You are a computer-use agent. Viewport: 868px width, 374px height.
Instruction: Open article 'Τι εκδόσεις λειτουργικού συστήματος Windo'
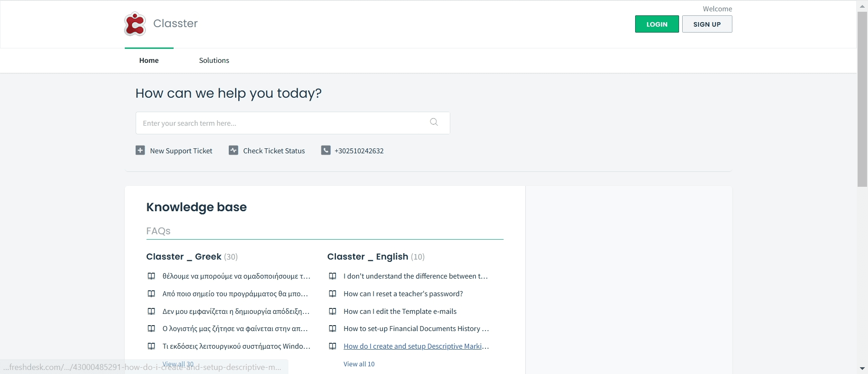tap(236, 346)
